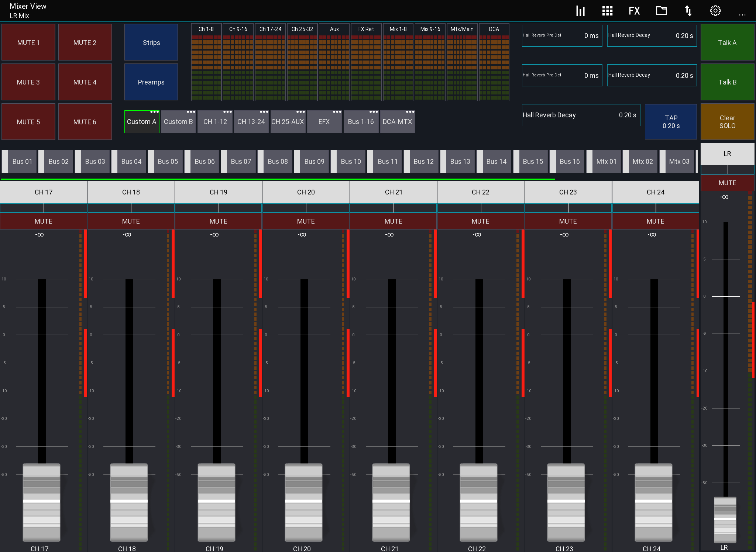756x552 pixels.
Task: Mute channel CH 20
Action: (305, 221)
